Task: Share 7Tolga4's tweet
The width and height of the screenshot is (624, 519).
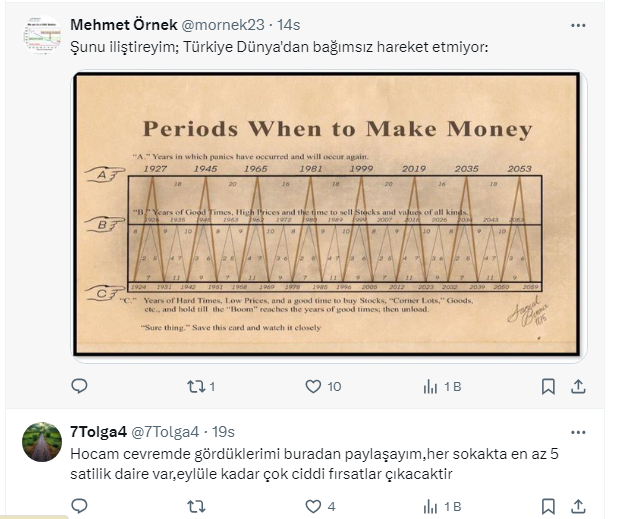Action: [x=578, y=506]
